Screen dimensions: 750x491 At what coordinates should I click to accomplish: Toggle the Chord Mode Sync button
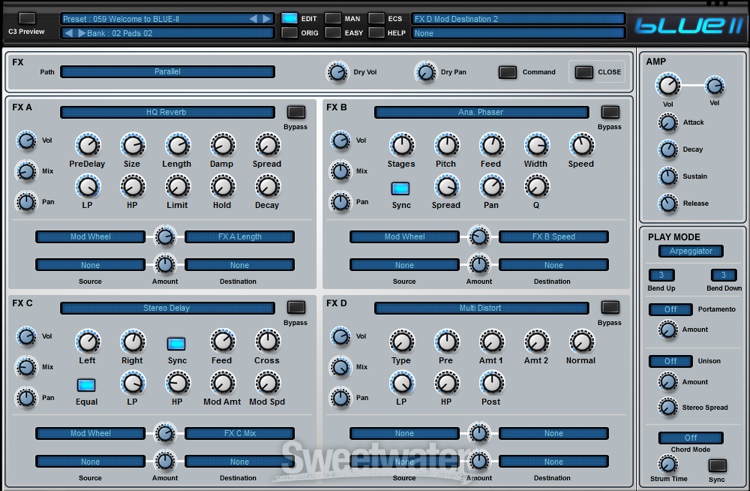[x=717, y=465]
